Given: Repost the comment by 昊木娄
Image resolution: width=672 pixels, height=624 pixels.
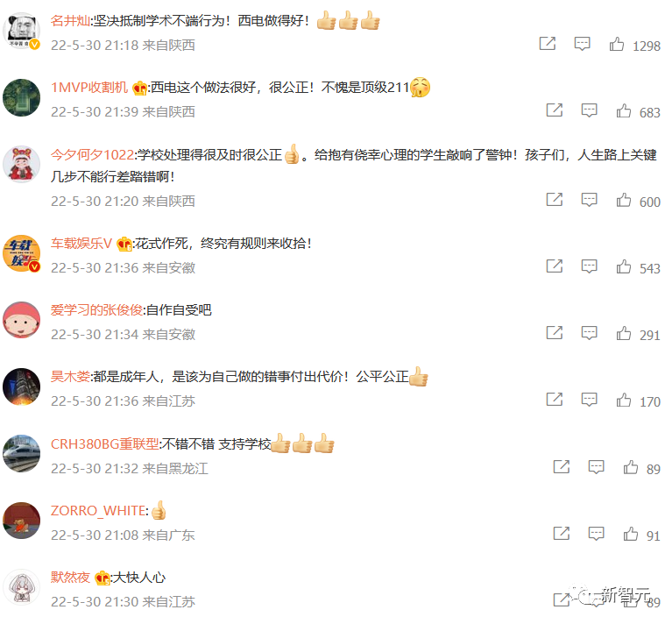Looking at the screenshot, I should tap(554, 400).
